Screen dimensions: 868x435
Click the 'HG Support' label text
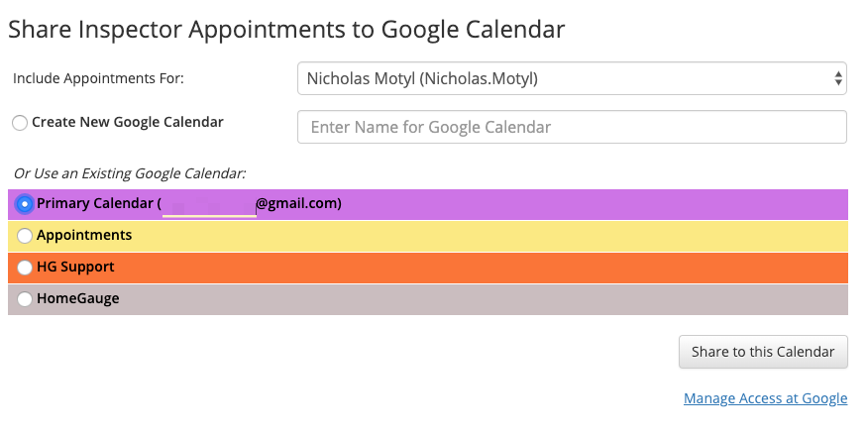pos(75,268)
